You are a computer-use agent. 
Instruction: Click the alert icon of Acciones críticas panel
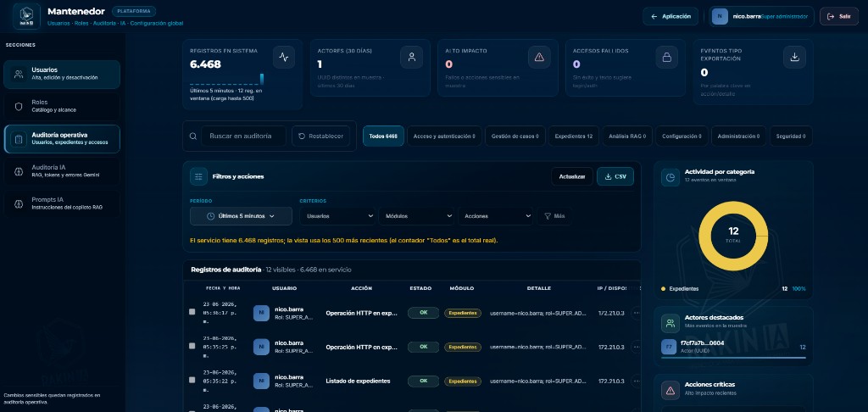(670, 391)
